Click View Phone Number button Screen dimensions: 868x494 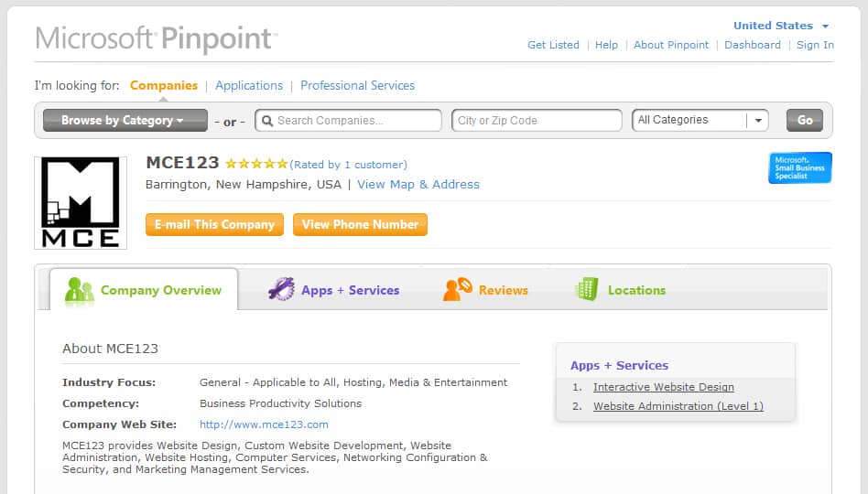point(361,225)
